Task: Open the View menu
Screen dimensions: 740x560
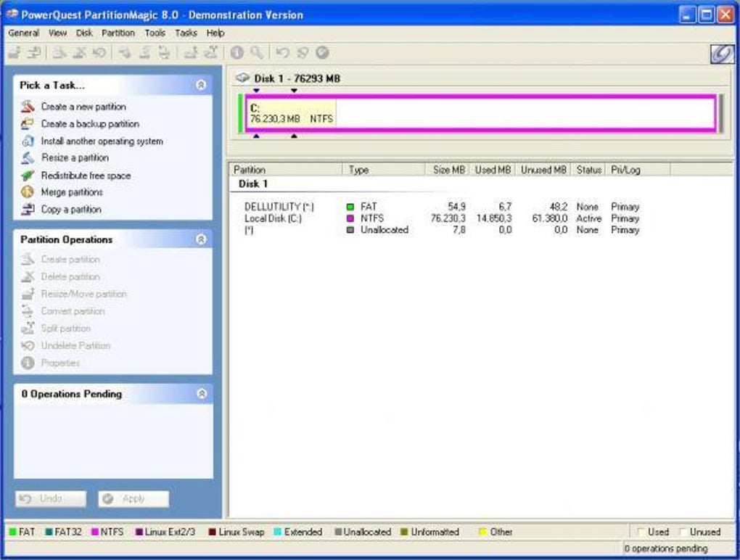Action: (57, 33)
